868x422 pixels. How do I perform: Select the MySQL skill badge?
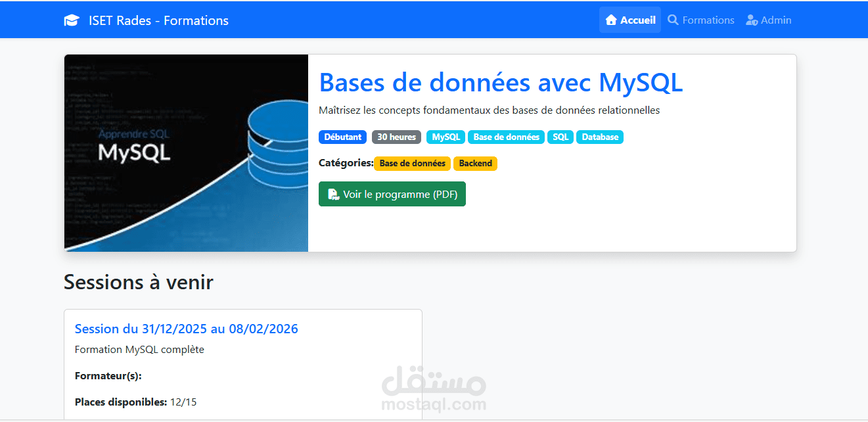point(445,137)
